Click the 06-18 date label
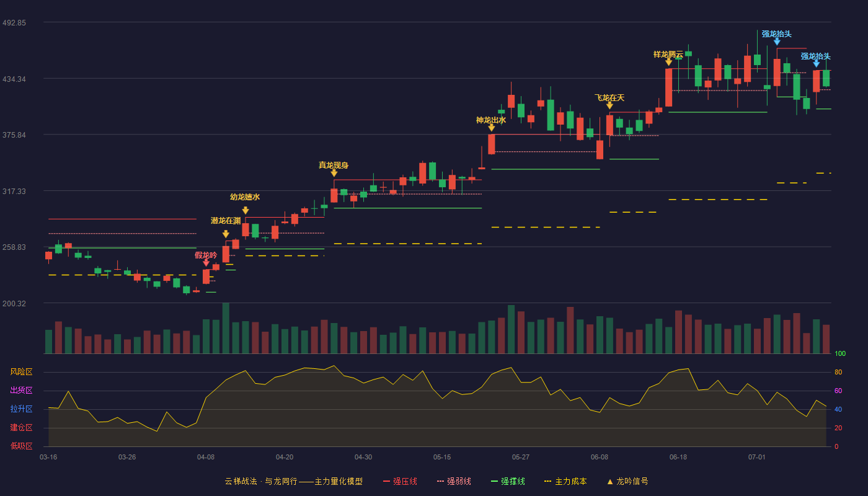868x496 pixels. 678,457
